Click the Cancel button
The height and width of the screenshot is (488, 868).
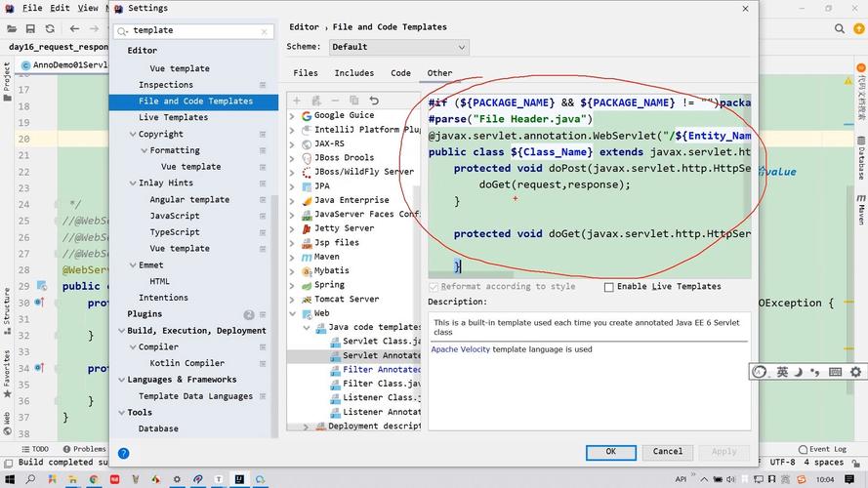[x=667, y=452]
